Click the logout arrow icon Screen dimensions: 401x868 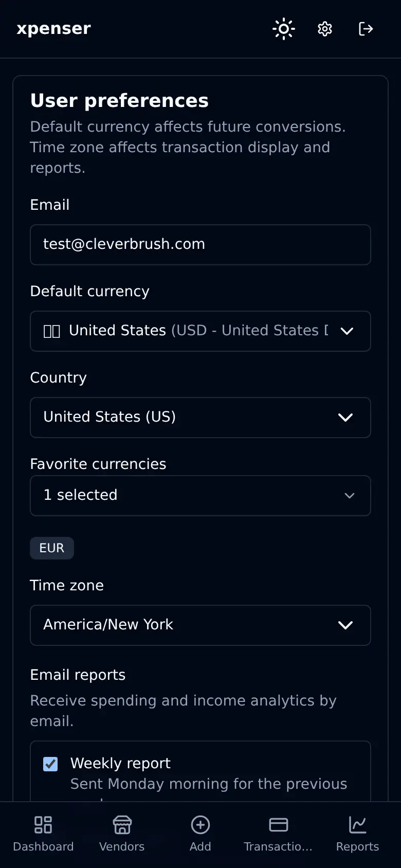(366, 29)
